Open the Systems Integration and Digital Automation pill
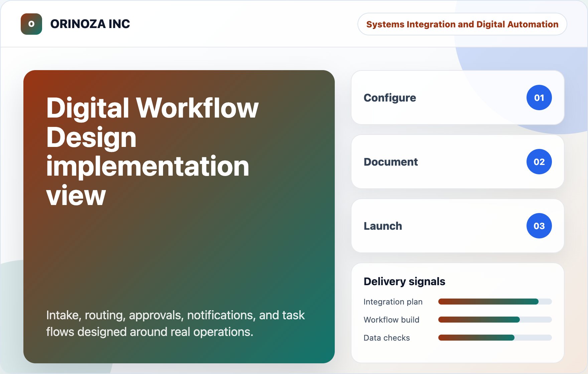This screenshot has width=588, height=374. (x=462, y=24)
